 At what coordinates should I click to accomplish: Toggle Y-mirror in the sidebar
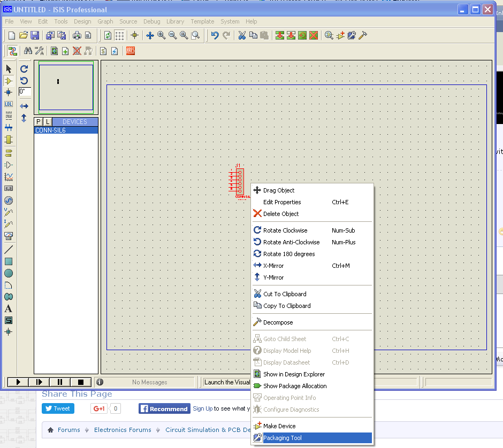(24, 118)
